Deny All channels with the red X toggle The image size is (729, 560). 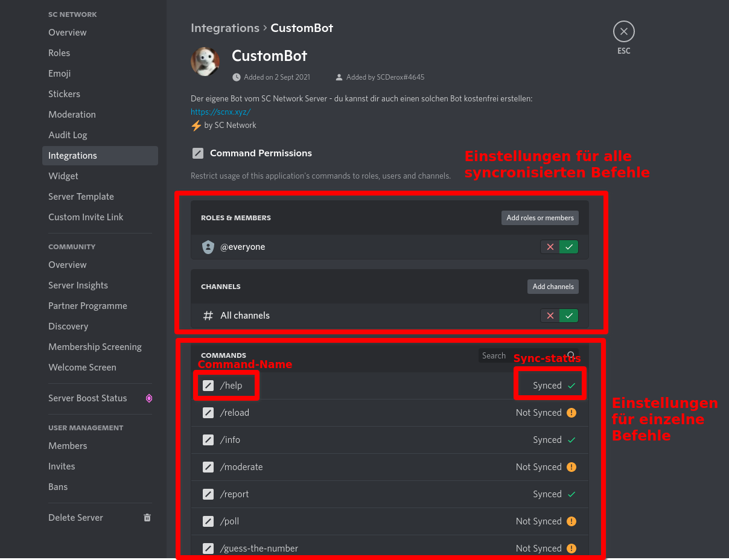click(x=550, y=316)
